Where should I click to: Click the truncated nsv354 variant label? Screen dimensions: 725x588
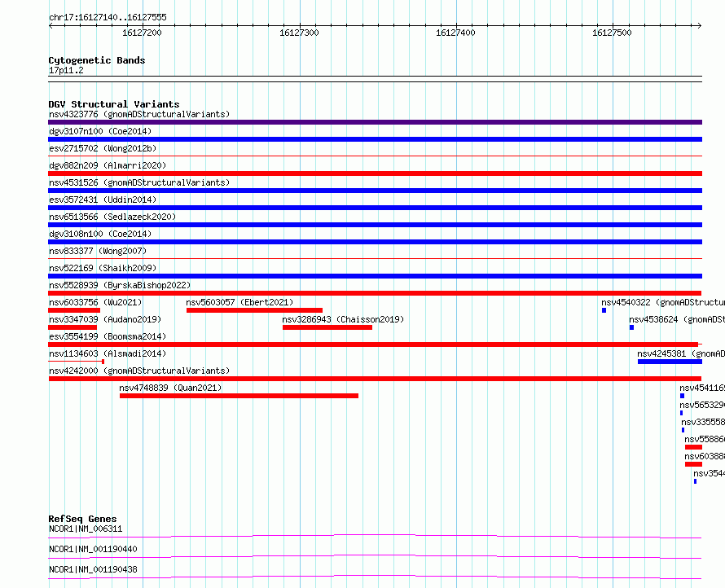point(710,473)
